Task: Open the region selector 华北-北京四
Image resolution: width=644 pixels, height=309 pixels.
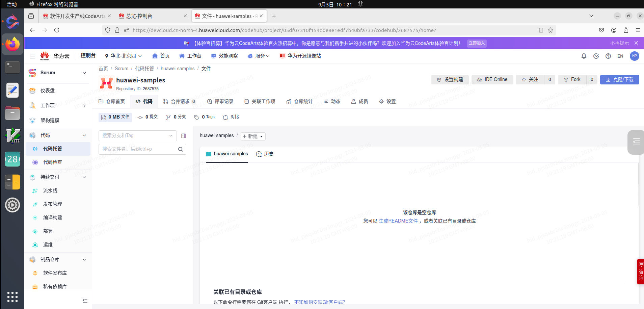Action: (x=123, y=56)
